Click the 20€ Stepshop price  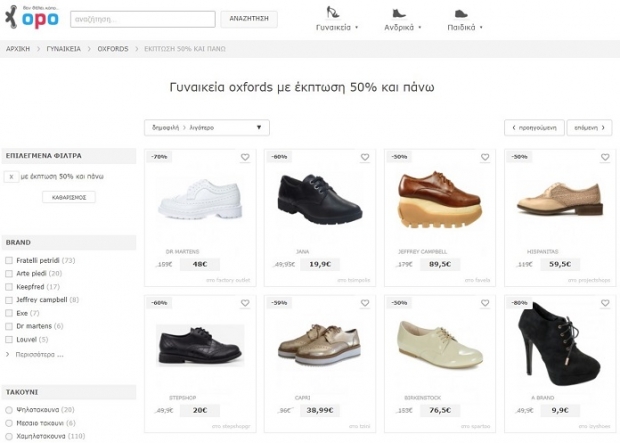[200, 411]
